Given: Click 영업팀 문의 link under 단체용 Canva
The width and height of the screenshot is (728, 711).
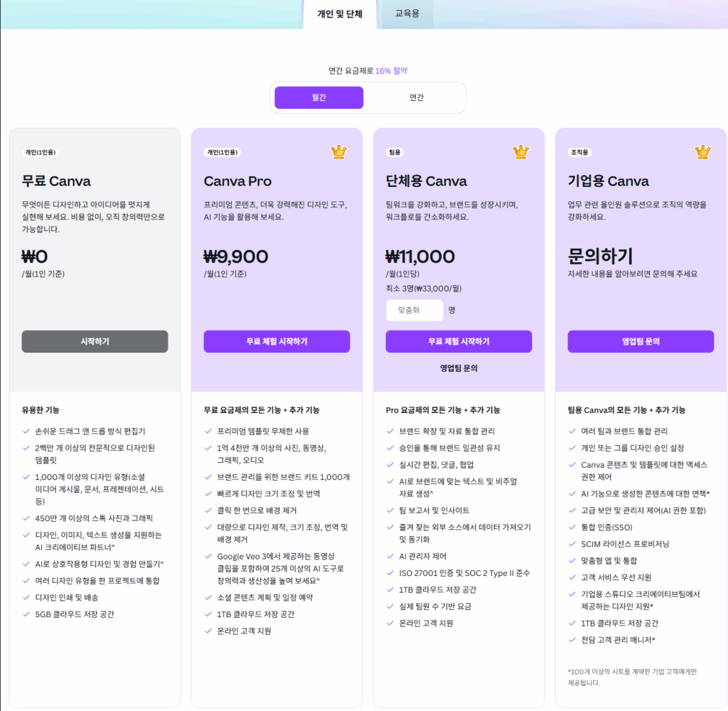Looking at the screenshot, I should [459, 368].
